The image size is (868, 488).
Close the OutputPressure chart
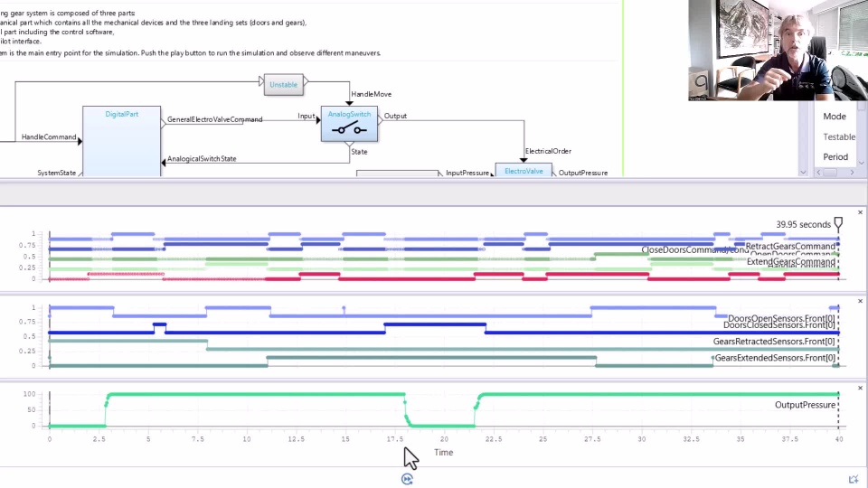860,388
